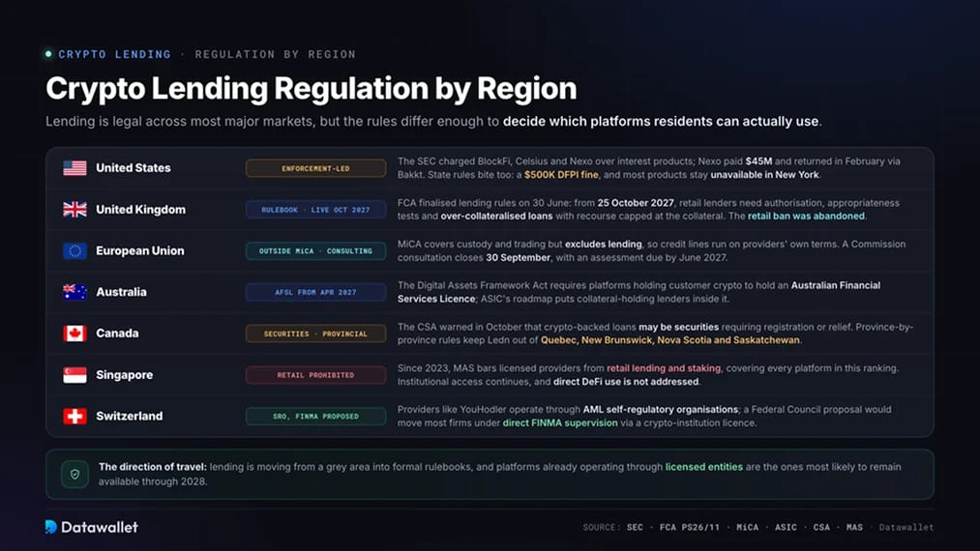Click 'FCA PS26/11' in the source line
980x551 pixels.
690,527
